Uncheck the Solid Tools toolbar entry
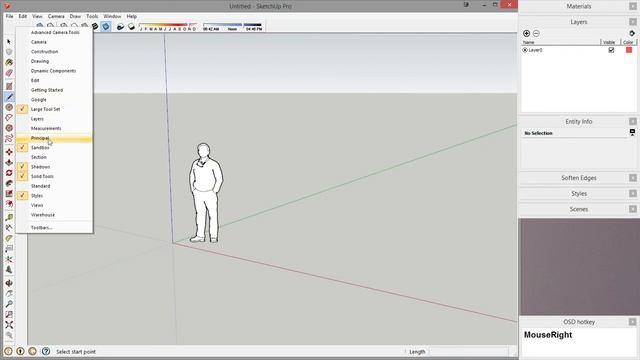Image resolution: width=640 pixels, height=360 pixels. [54, 176]
